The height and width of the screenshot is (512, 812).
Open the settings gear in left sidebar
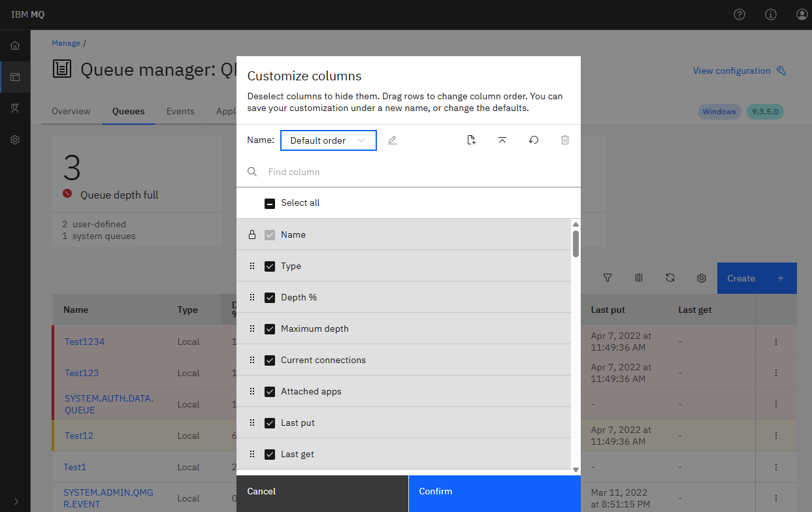[x=15, y=140]
